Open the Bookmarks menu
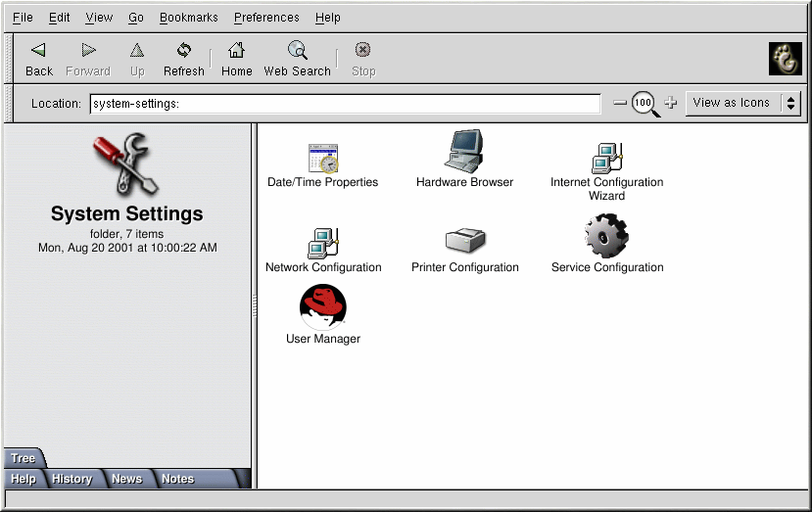 coord(188,18)
